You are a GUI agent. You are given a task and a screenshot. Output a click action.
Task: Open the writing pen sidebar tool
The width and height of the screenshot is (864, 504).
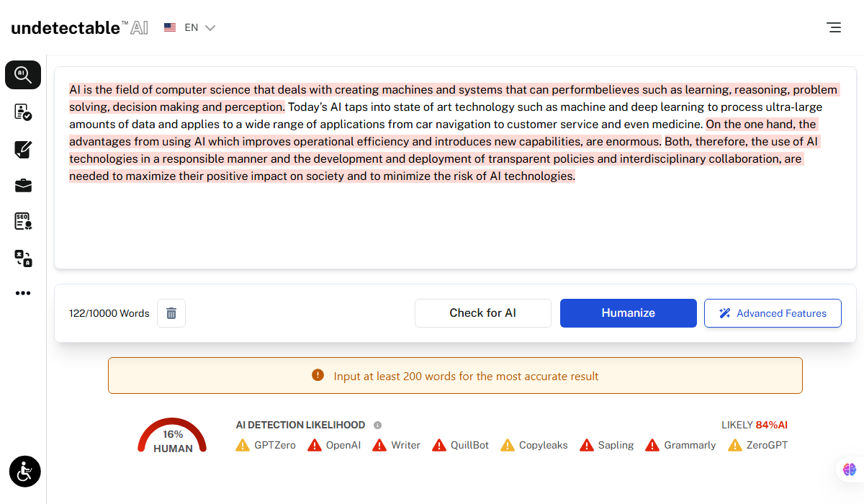pyautogui.click(x=23, y=150)
